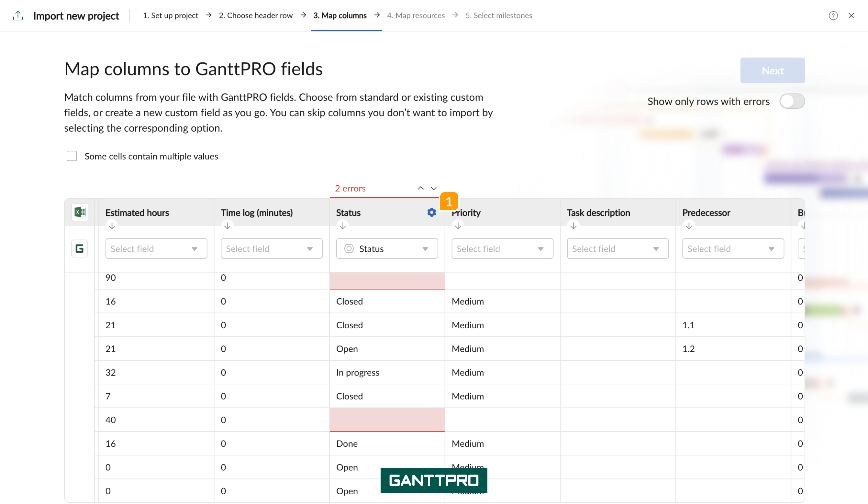The image size is (868, 504).
Task: Click down arrow under Time log header
Action: (227, 226)
